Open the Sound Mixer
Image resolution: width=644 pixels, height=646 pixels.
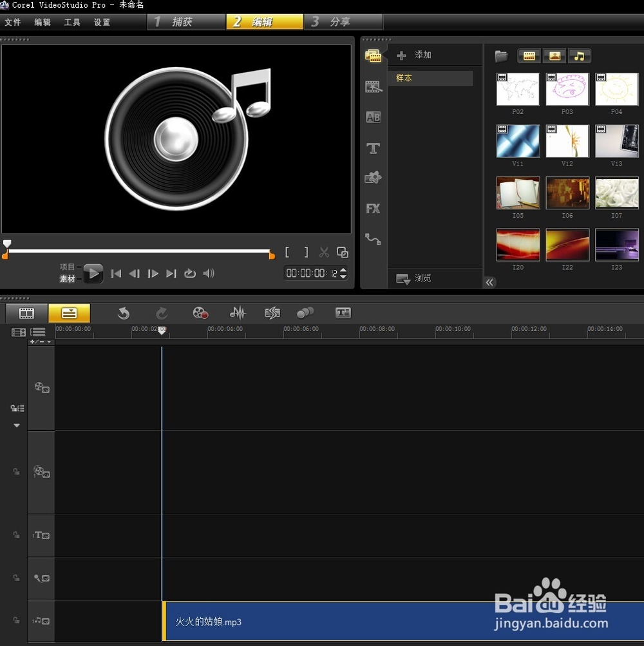tap(238, 313)
